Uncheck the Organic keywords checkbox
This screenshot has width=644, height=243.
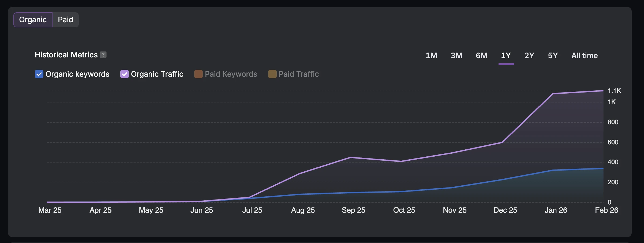pos(39,74)
